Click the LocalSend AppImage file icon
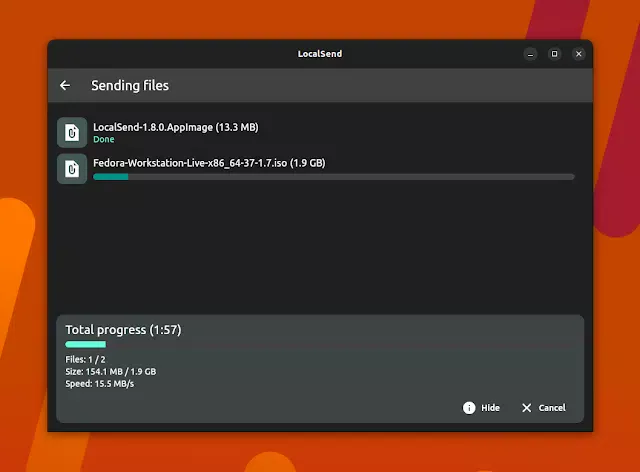Image resolution: width=640 pixels, height=472 pixels. coord(71,132)
